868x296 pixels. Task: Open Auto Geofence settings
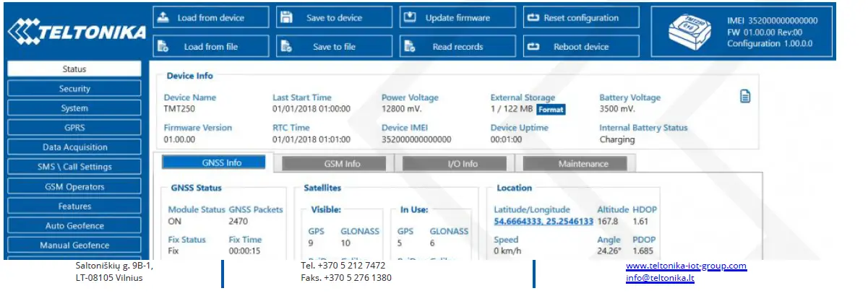tap(74, 226)
